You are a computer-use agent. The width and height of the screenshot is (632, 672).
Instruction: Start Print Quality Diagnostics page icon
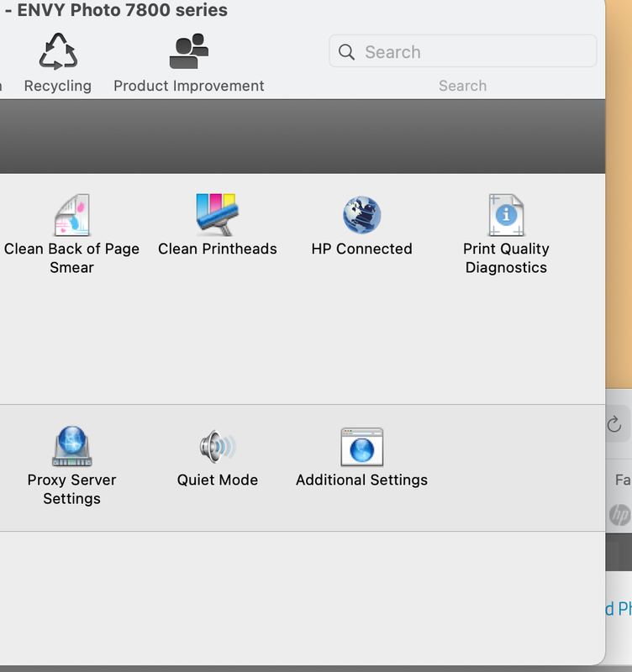(x=506, y=215)
